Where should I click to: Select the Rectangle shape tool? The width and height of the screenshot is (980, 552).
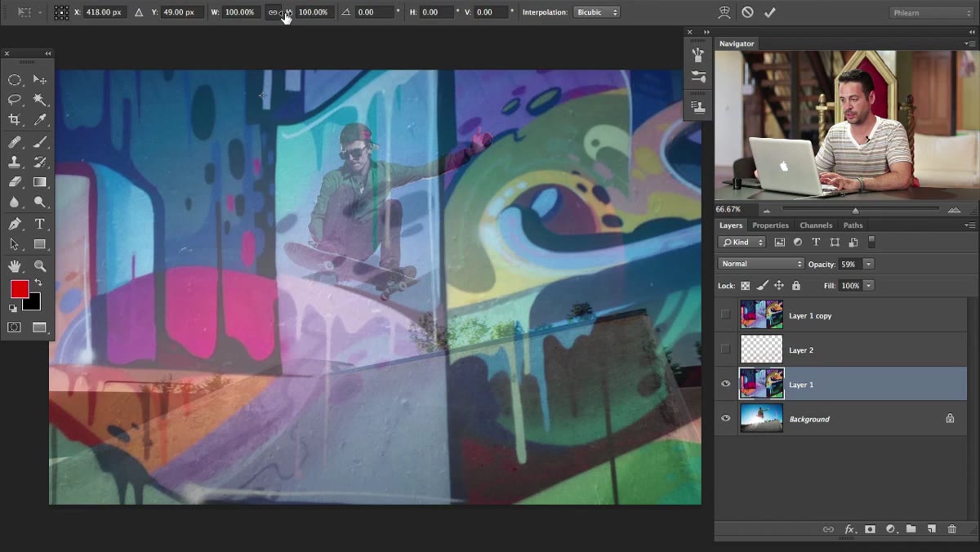click(x=39, y=244)
